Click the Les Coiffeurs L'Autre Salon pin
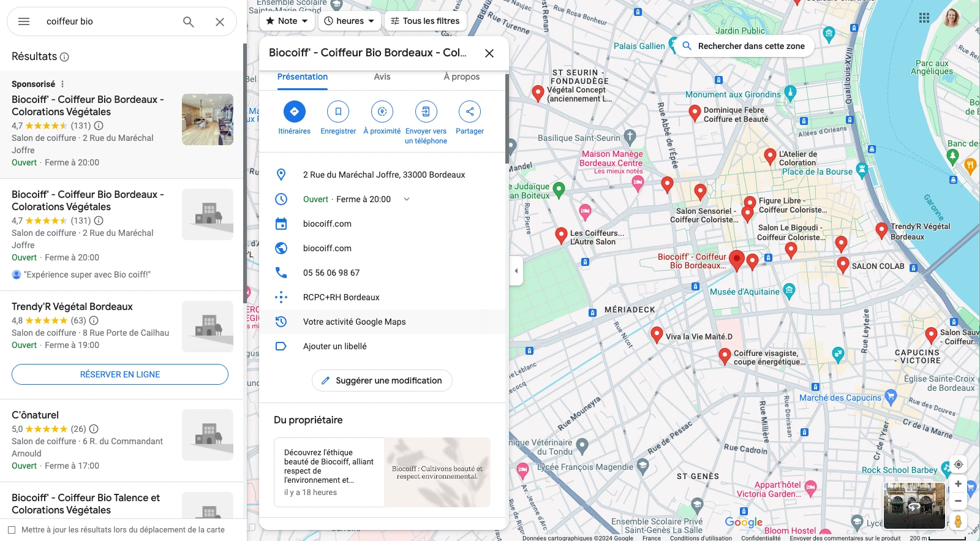Screen dimensions: 980x541 click(x=561, y=235)
